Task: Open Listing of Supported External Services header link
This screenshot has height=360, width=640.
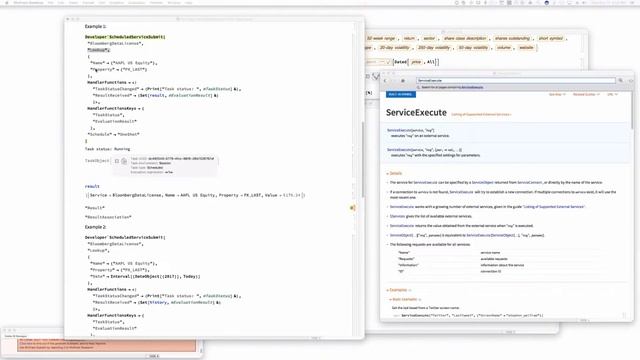Action: [x=481, y=114]
